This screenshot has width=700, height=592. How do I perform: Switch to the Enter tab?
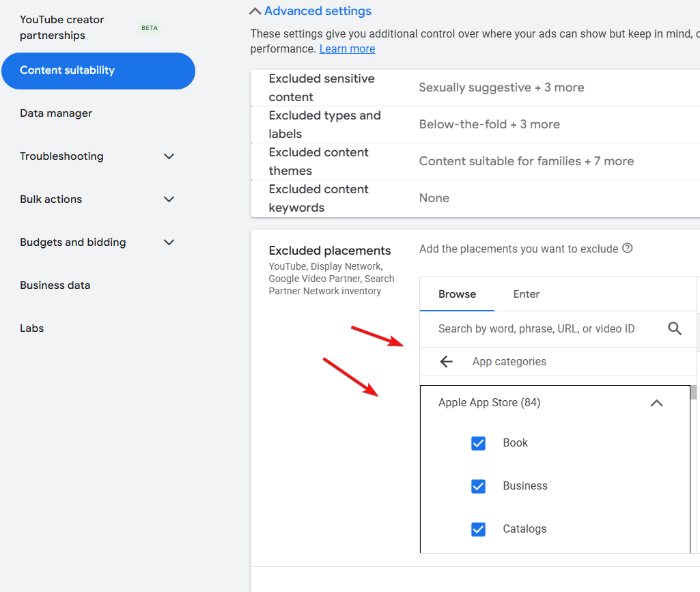coord(527,294)
